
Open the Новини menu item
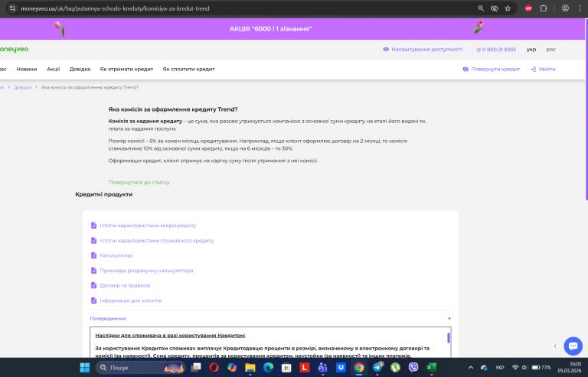[x=27, y=69]
